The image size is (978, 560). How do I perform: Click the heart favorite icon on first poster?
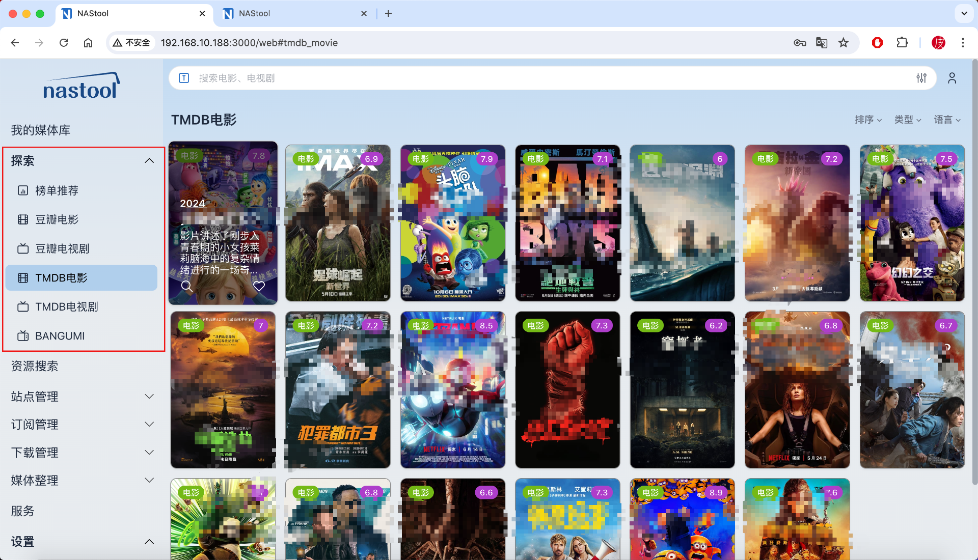click(259, 286)
